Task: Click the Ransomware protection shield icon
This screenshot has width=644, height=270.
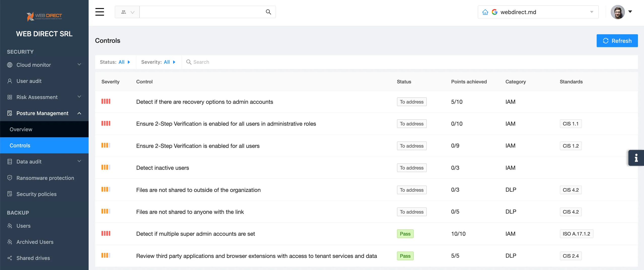Action: (10, 178)
